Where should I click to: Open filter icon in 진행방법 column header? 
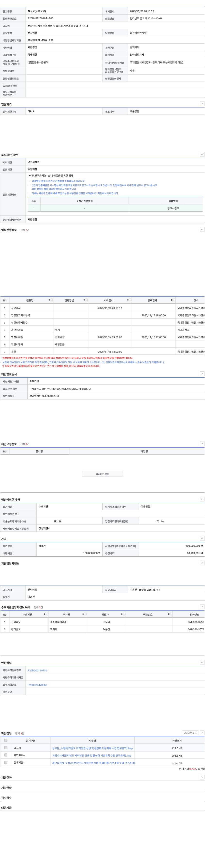coord(86,300)
